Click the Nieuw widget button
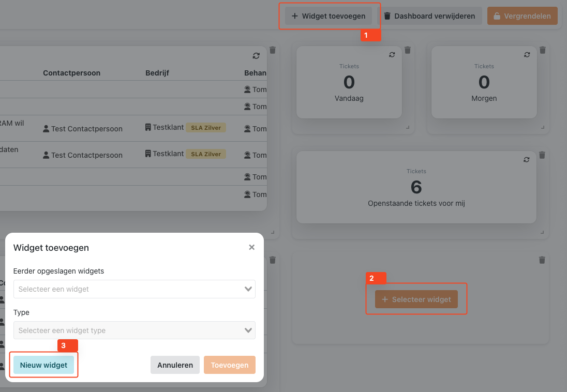Image resolution: width=567 pixels, height=392 pixels. click(x=43, y=365)
